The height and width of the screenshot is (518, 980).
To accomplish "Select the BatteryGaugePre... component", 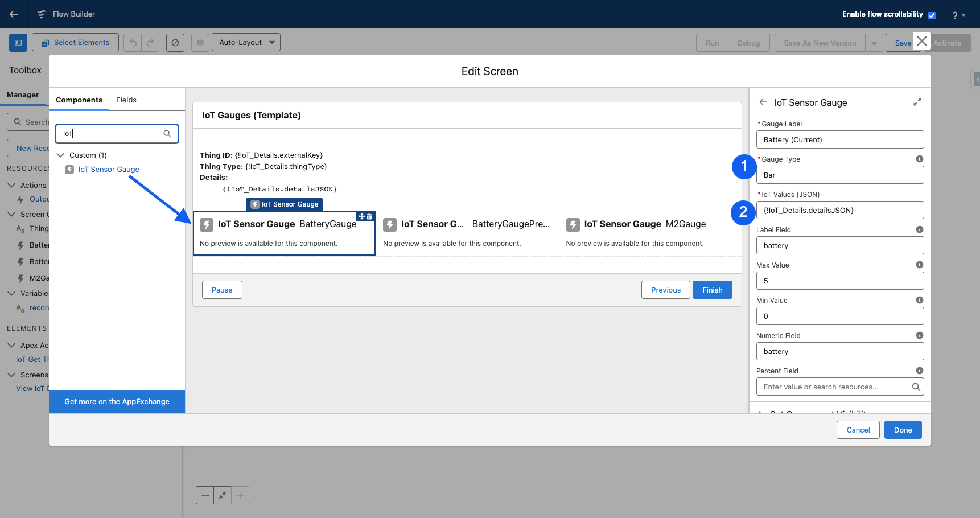I will [x=467, y=233].
